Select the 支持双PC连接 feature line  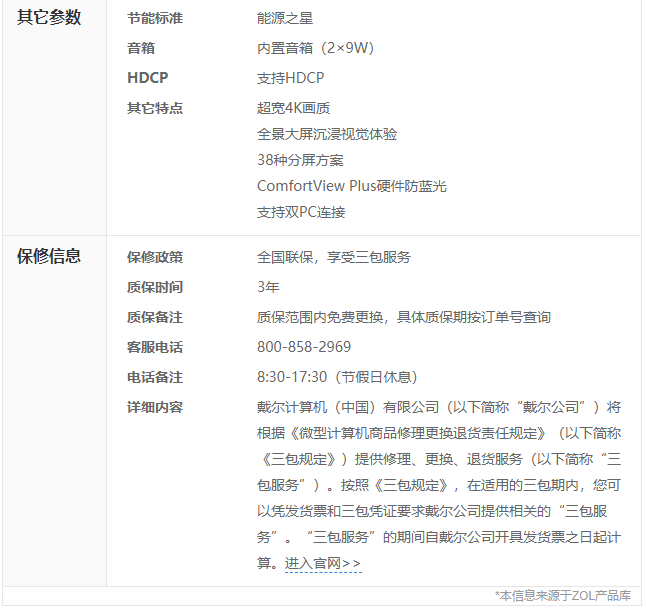301,212
